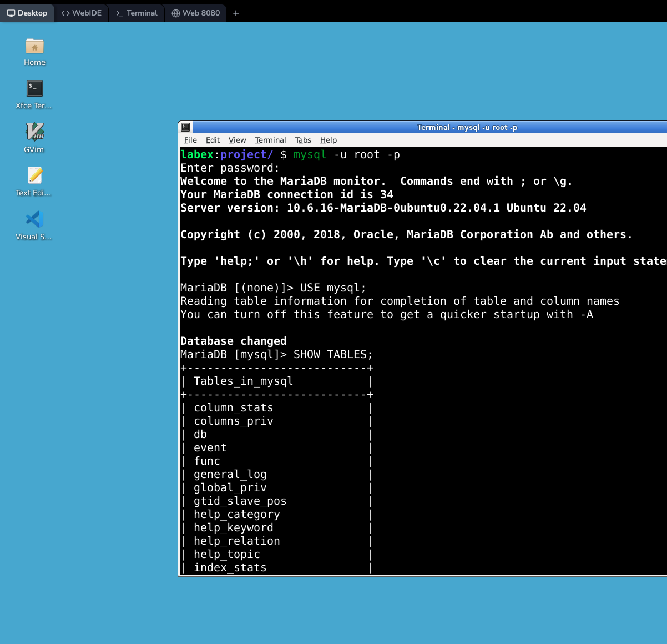The height and width of the screenshot is (644, 667).
Task: Launch the Text Editor desktop icon
Action: pyautogui.click(x=34, y=175)
